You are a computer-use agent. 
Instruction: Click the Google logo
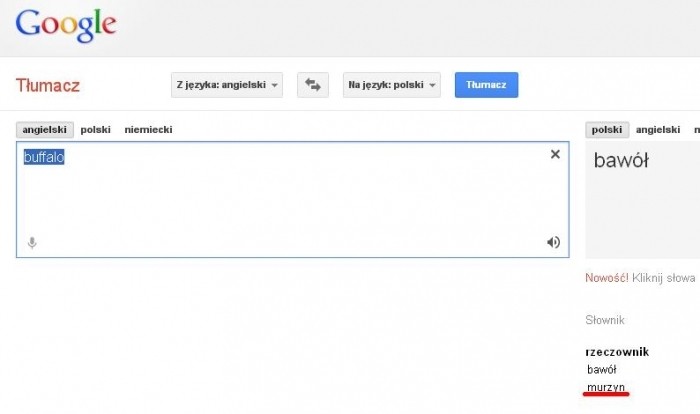click(66, 24)
